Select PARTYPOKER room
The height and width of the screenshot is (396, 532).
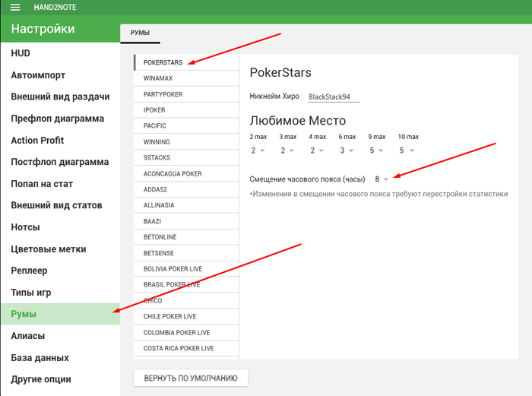(186, 94)
